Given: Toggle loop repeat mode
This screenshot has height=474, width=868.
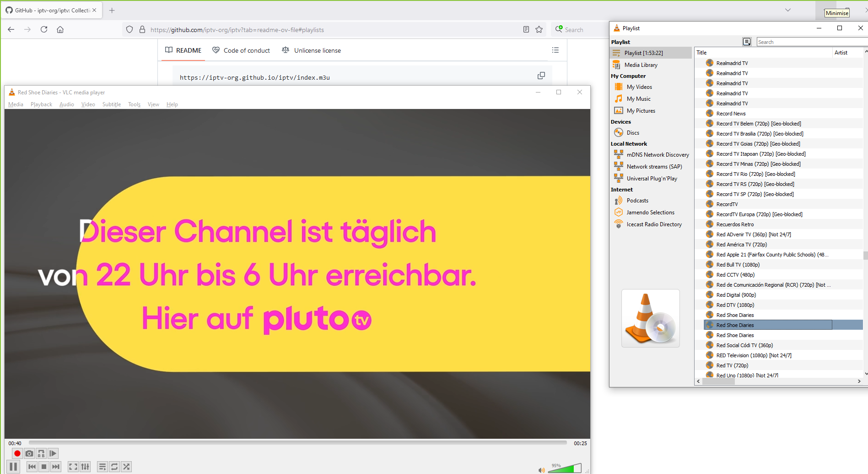Looking at the screenshot, I should pos(114,467).
